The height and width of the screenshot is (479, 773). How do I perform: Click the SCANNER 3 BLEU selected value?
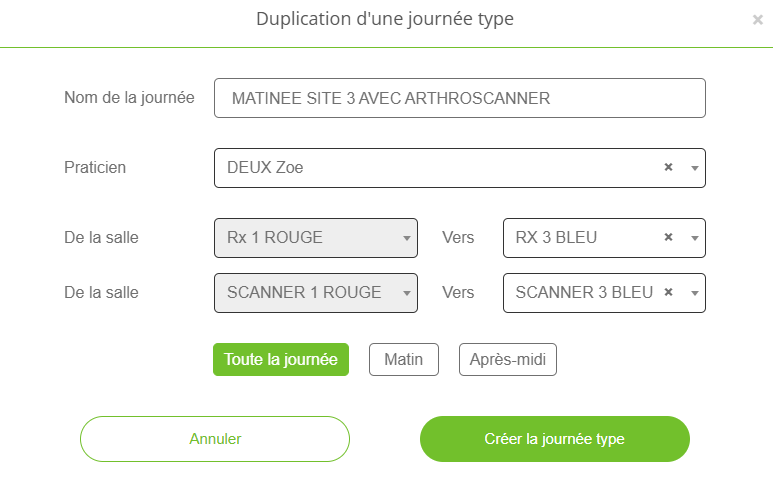[583, 292]
